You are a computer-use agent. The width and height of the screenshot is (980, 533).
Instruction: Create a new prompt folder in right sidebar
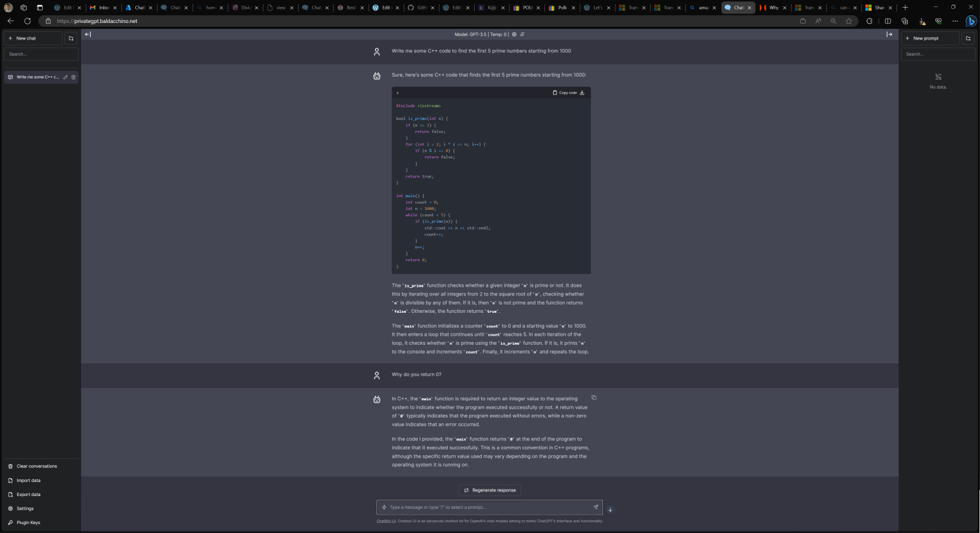[x=968, y=38]
